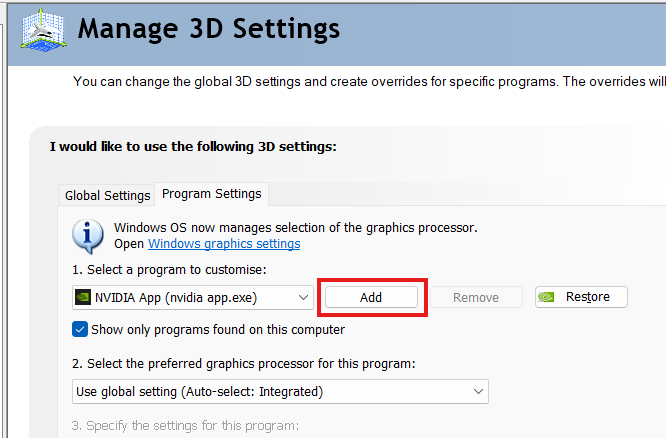This screenshot has width=666, height=438.
Task: Click the Restore button label
Action: pyautogui.click(x=588, y=297)
